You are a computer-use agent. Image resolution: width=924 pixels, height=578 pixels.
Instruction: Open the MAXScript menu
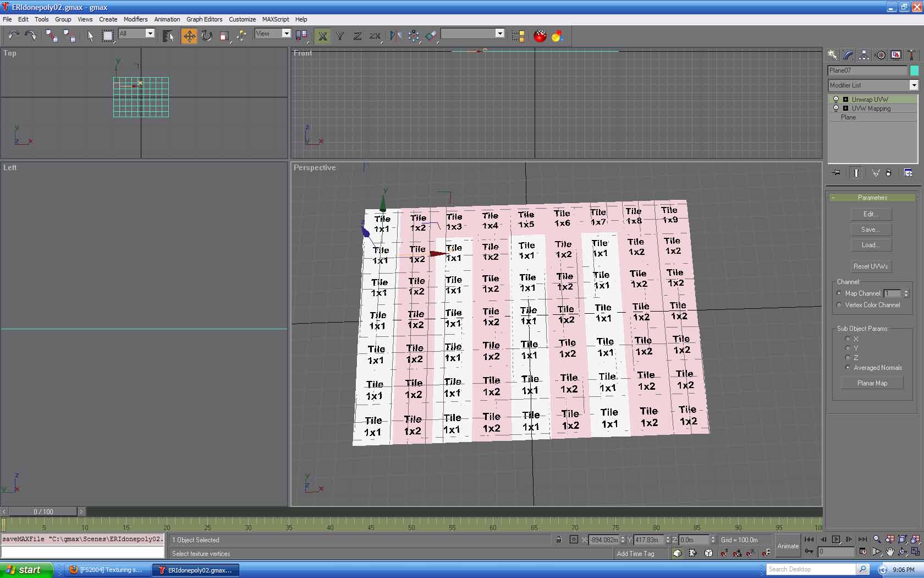click(275, 19)
